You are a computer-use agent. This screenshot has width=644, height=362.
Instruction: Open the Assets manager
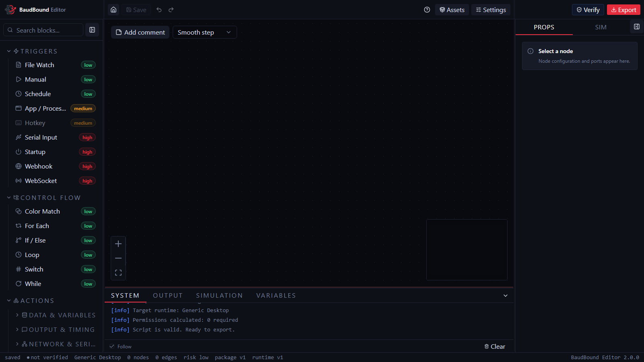452,10
